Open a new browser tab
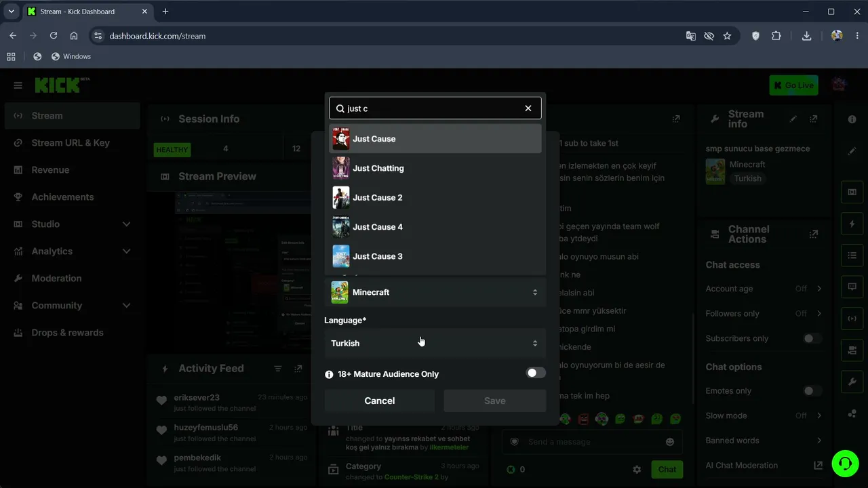Image resolution: width=868 pixels, height=488 pixels. pyautogui.click(x=165, y=12)
